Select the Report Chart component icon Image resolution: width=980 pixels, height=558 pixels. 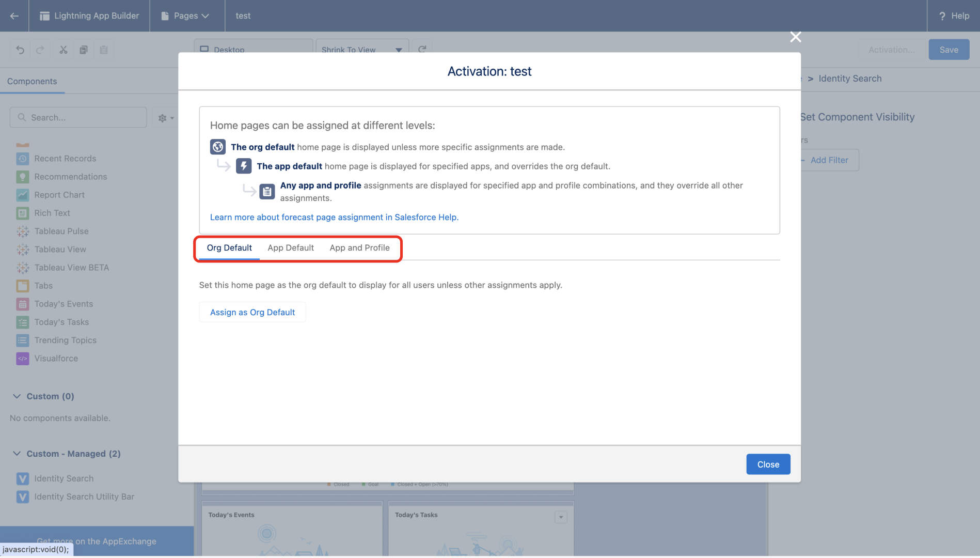click(23, 195)
